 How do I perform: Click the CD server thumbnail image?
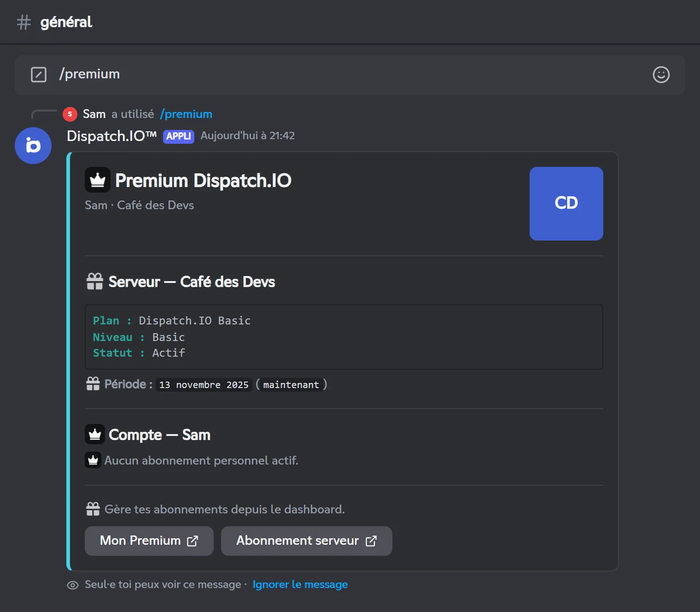click(566, 204)
